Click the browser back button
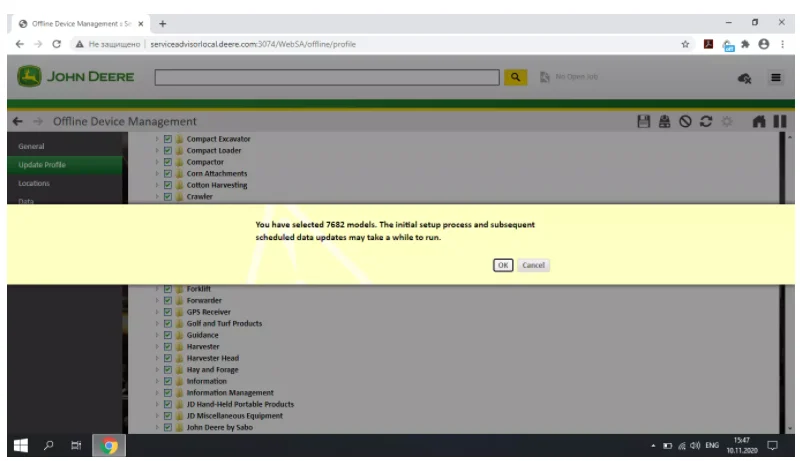The height and width of the screenshot is (461, 800). click(x=19, y=44)
